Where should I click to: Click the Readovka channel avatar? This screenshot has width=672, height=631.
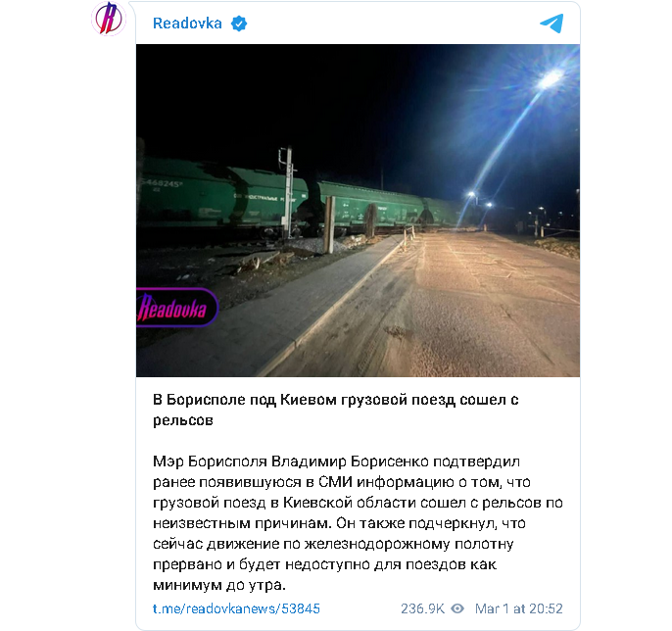[x=109, y=18]
